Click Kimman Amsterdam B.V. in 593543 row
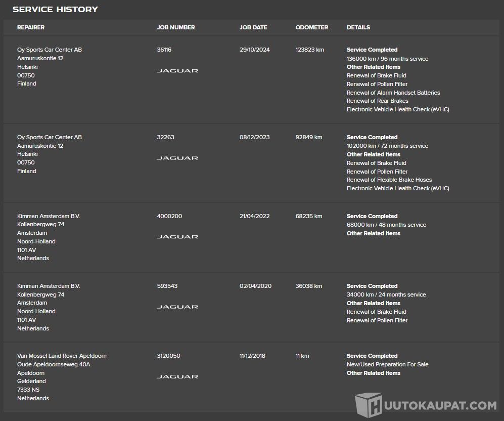The width and height of the screenshot is (504, 421). (49, 286)
